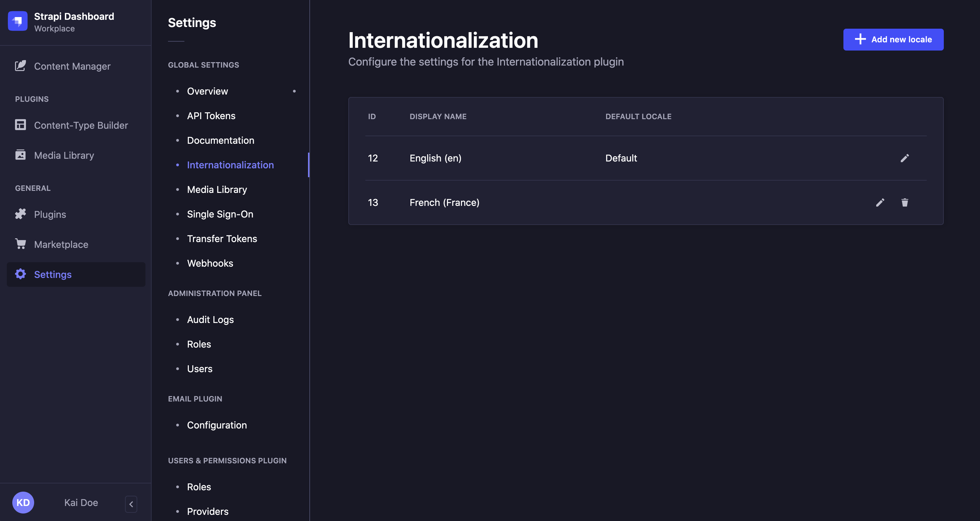Open Providers under Users & Permissions
Screen dimensions: 980x521
coord(207,511)
